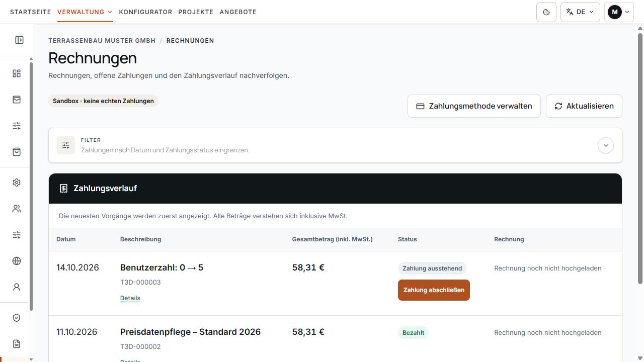Image resolution: width=644 pixels, height=362 pixels.
Task: Refresh the list with the Aktualisieren button
Action: coord(584,106)
